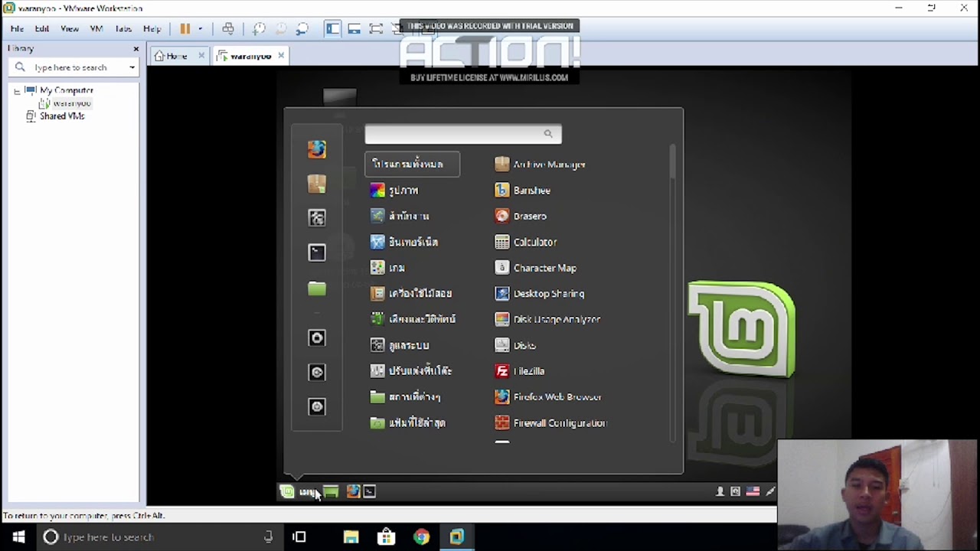
Task: Open the Files folder favorite in the menu
Action: tap(317, 288)
